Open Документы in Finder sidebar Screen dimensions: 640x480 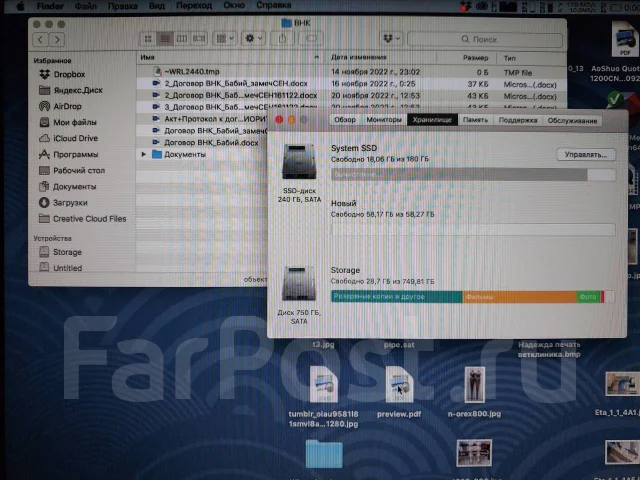(x=67, y=187)
